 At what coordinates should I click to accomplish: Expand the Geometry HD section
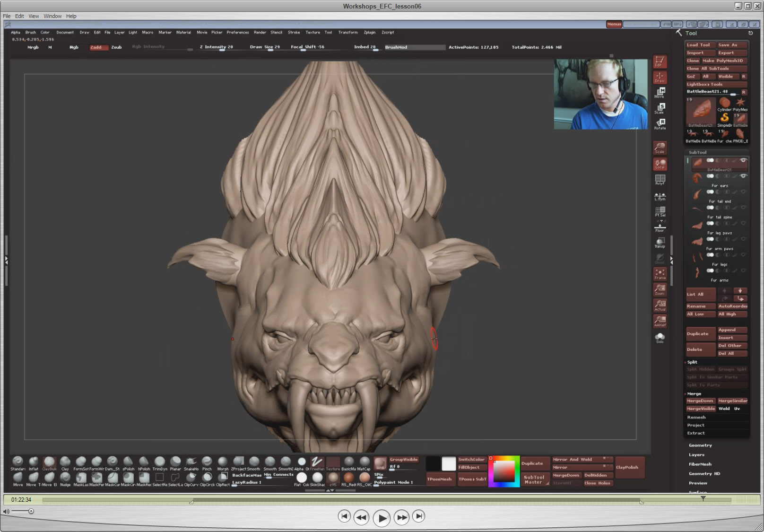tap(704, 474)
